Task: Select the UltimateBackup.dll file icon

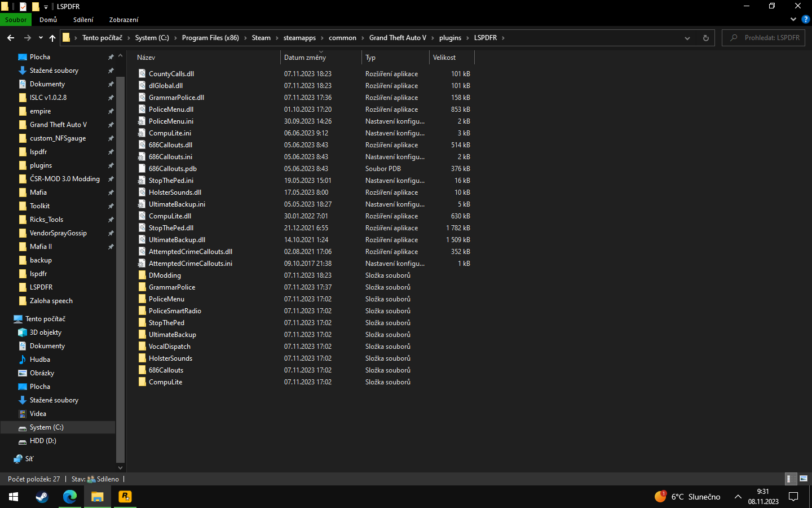Action: (142, 240)
